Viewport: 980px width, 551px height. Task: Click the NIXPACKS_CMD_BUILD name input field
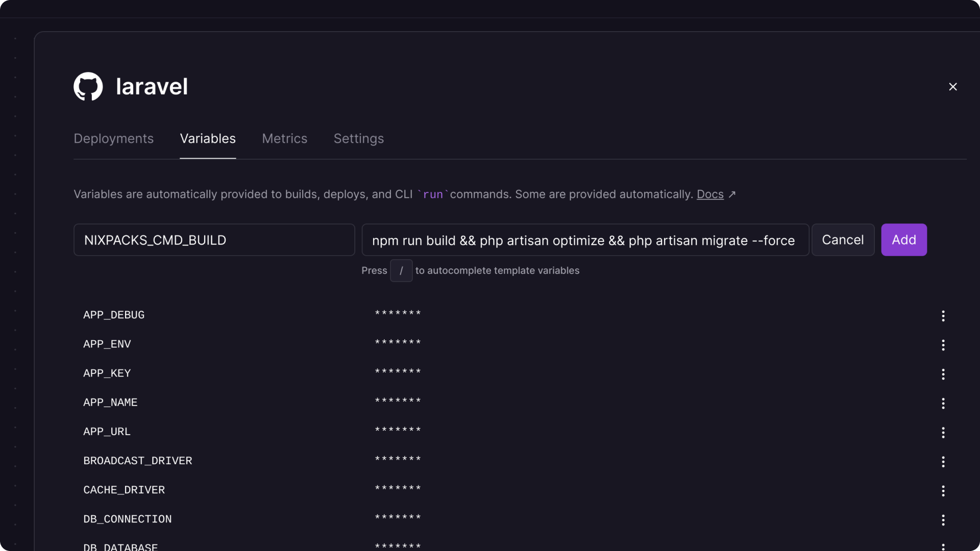(214, 239)
